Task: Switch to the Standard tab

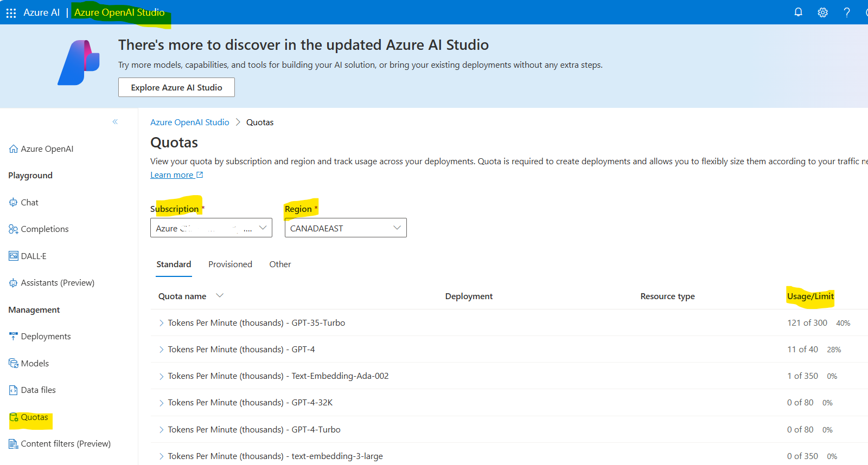Action: pyautogui.click(x=174, y=264)
